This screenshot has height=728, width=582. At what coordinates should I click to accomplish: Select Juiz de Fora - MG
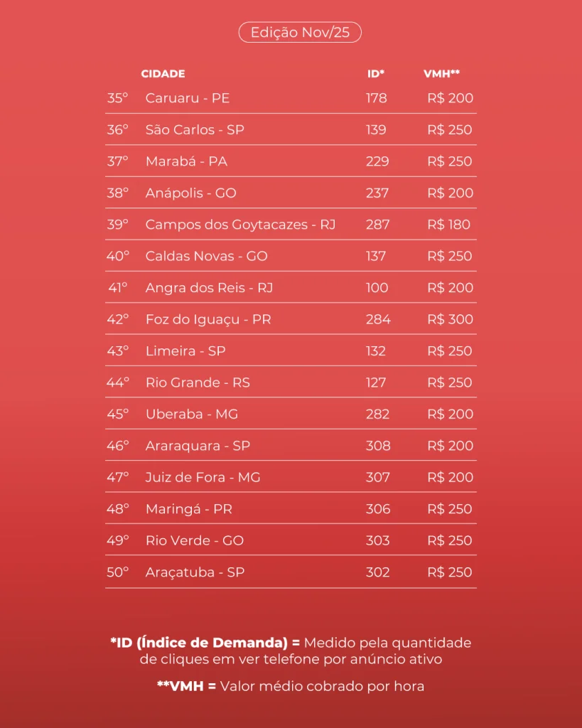(203, 477)
